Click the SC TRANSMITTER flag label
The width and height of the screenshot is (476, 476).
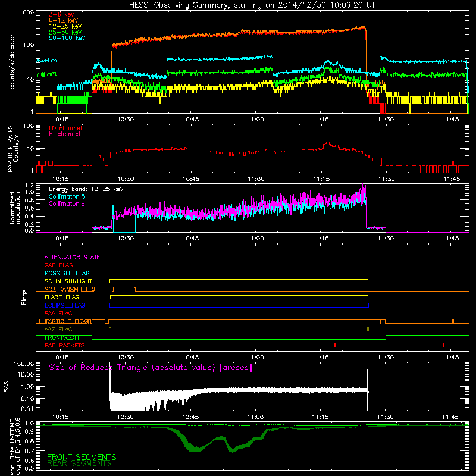pos(69,289)
